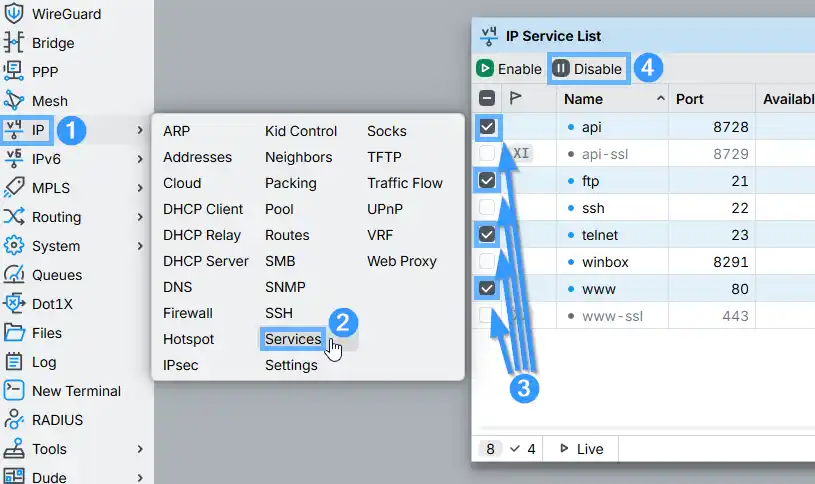815x484 pixels.
Task: Click the PPP icon in sidebar
Action: click(x=14, y=72)
